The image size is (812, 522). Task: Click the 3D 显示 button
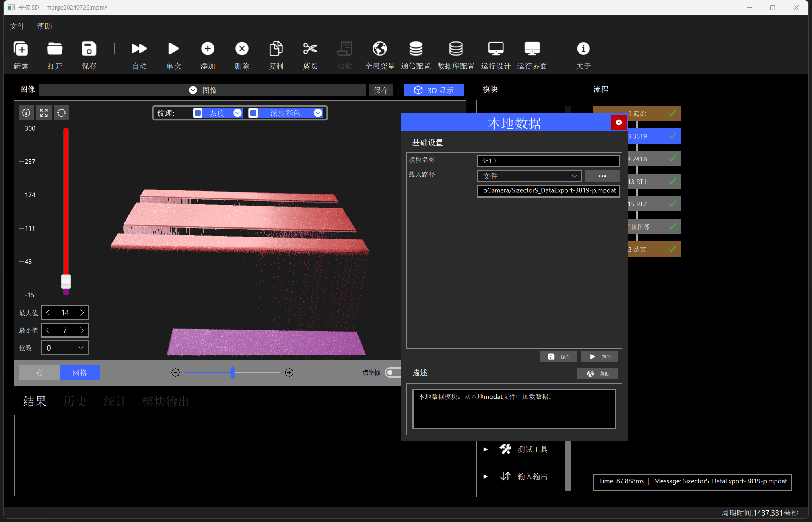[434, 90]
